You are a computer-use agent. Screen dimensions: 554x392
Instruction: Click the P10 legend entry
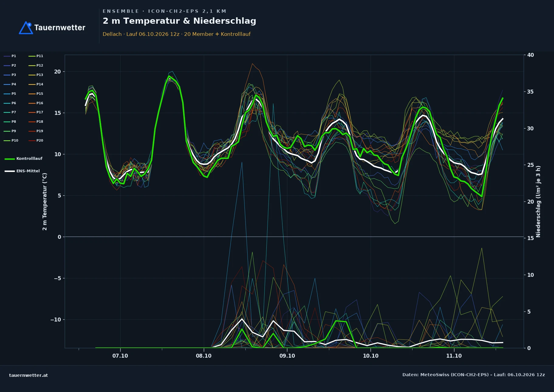tap(11, 141)
